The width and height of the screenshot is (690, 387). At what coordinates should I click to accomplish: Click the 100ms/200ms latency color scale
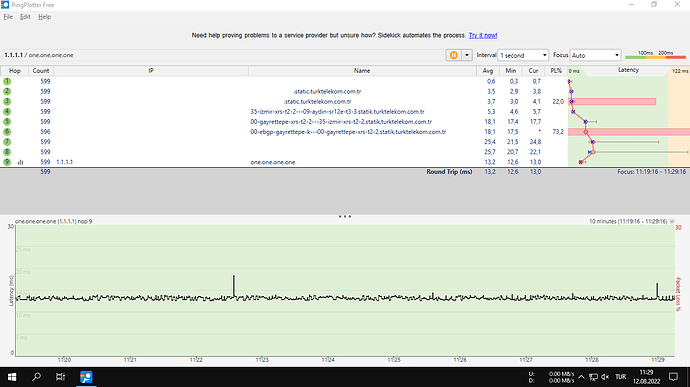(655, 55)
